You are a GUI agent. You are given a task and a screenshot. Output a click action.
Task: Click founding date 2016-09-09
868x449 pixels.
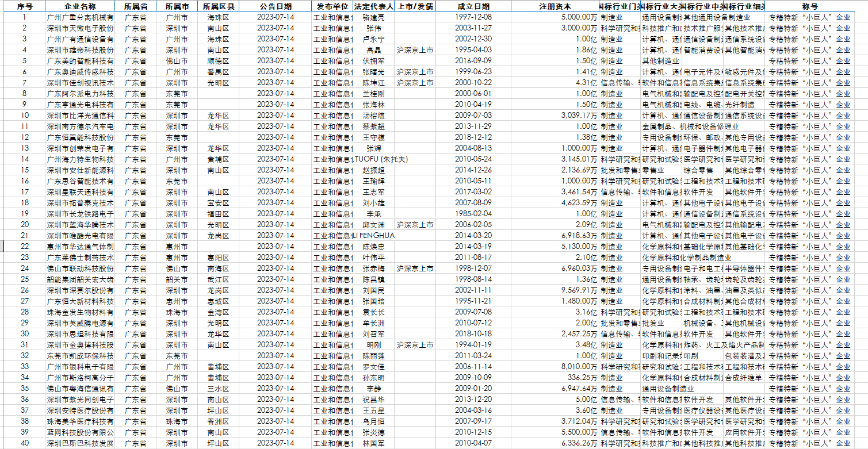[x=474, y=61]
